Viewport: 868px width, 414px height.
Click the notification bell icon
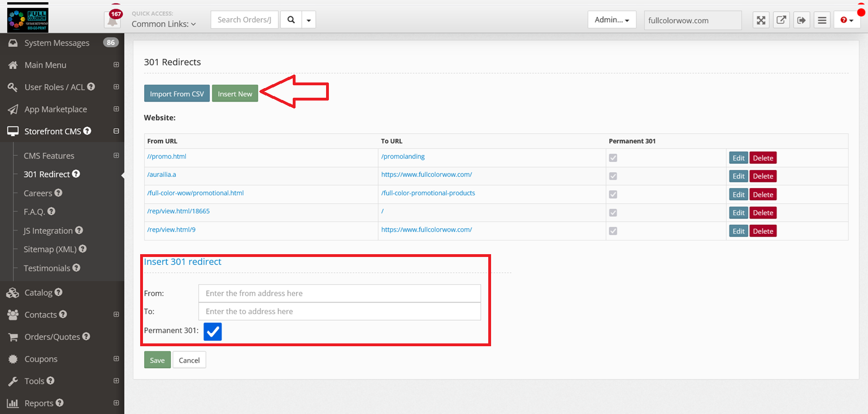pyautogui.click(x=112, y=20)
